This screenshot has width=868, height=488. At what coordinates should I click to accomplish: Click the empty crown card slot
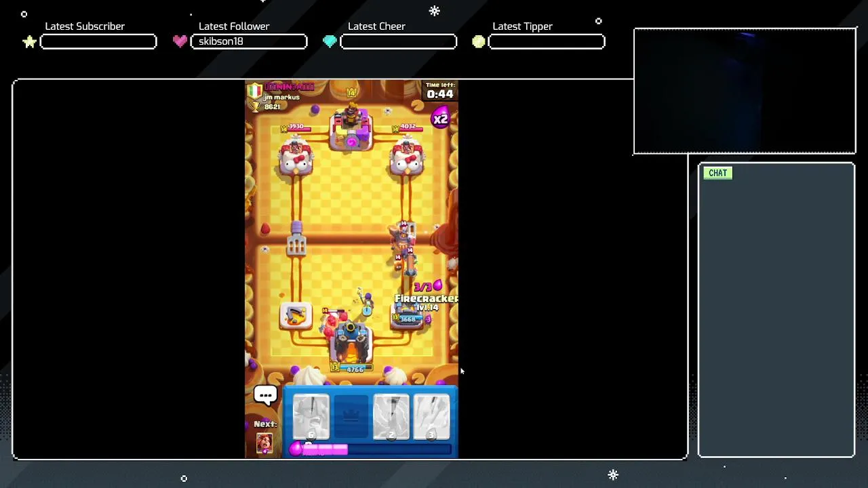coord(351,417)
